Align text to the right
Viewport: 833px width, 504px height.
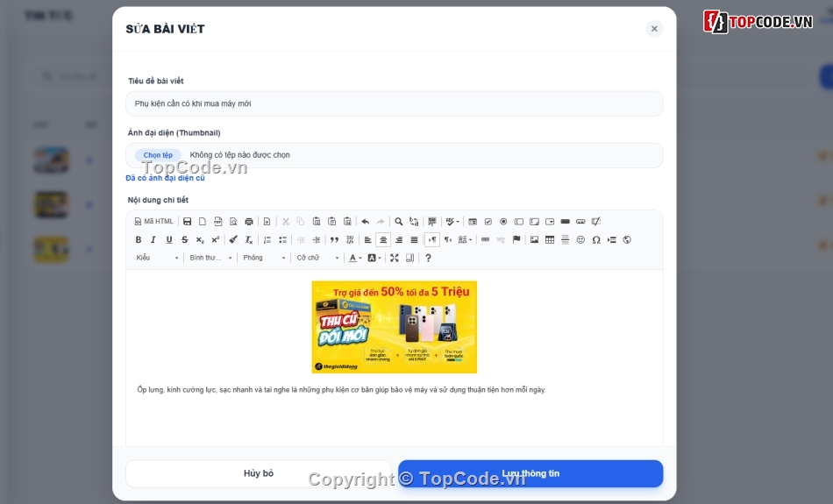click(x=398, y=239)
